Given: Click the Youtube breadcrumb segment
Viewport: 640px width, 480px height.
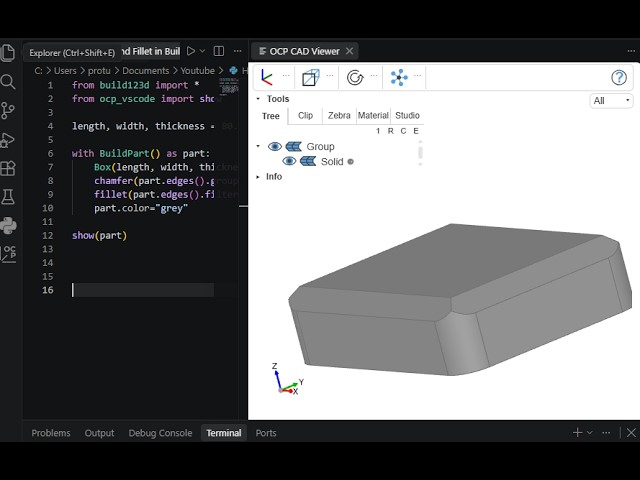Looking at the screenshot, I should click(x=198, y=71).
